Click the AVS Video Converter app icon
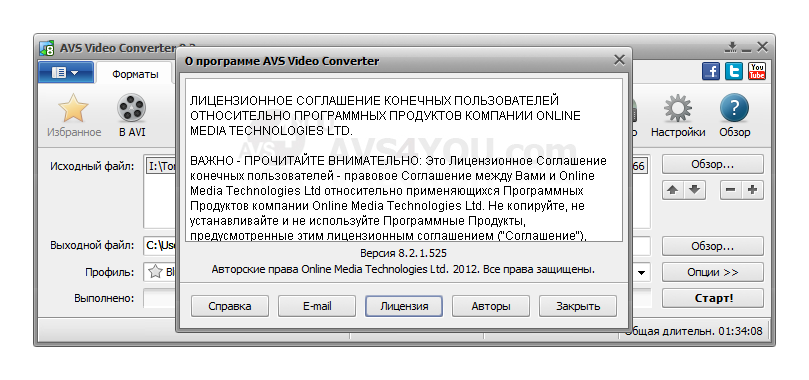 pos(47,48)
